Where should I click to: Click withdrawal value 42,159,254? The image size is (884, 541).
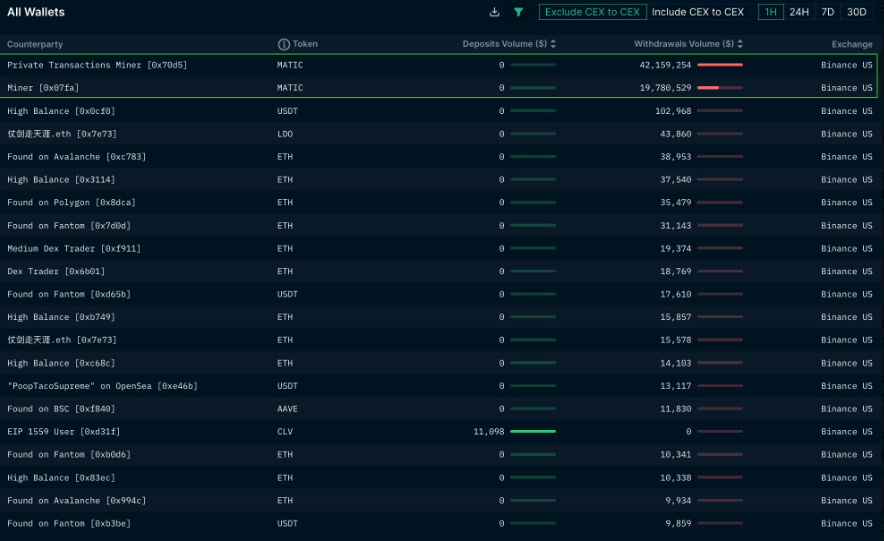click(x=665, y=65)
